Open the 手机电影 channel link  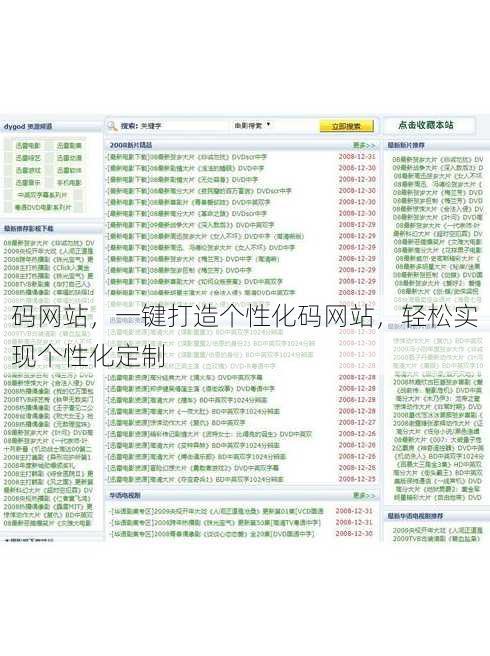click(69, 183)
